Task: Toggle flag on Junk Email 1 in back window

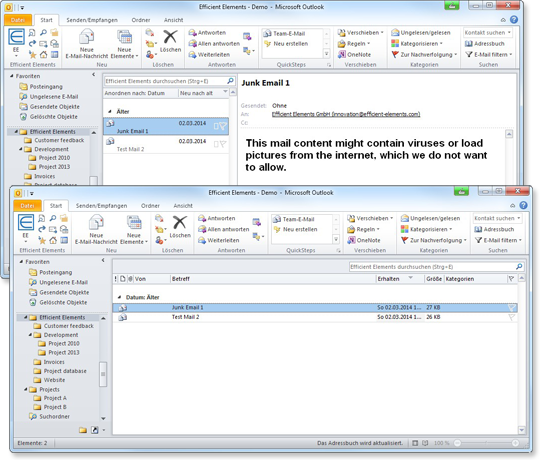Action: pyautogui.click(x=223, y=126)
